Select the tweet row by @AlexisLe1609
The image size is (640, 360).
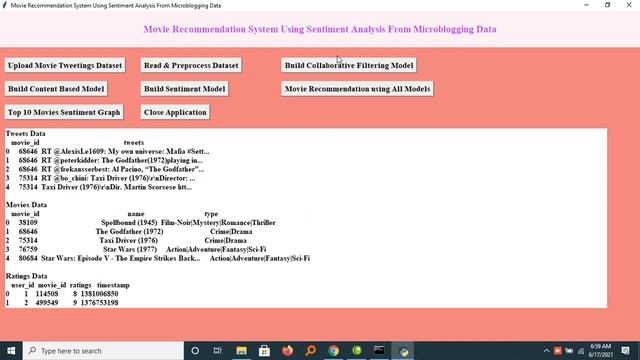tap(108, 151)
